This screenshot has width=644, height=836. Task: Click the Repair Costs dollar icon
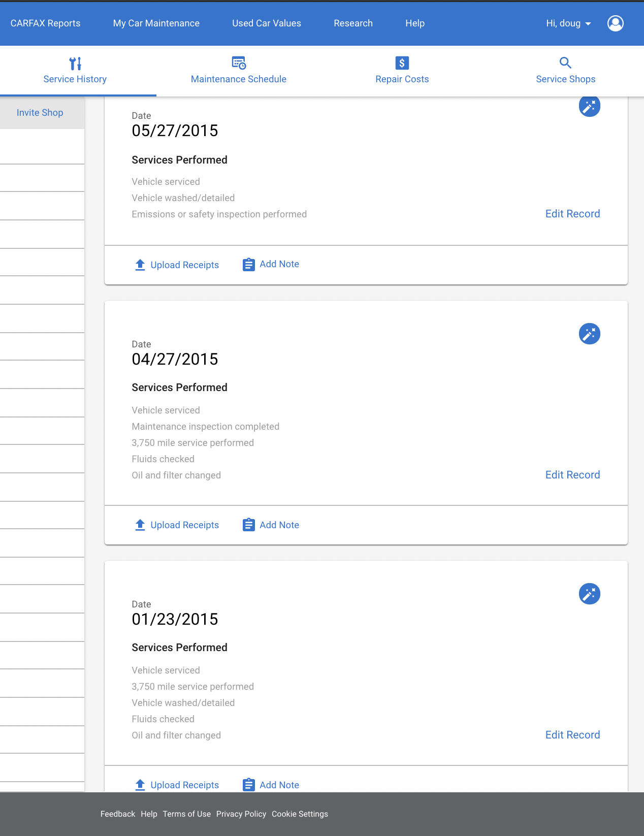click(x=402, y=63)
